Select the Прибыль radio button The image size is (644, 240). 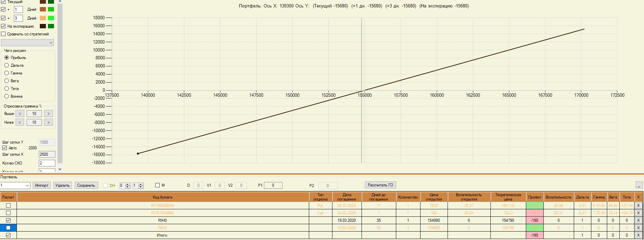tap(6, 58)
